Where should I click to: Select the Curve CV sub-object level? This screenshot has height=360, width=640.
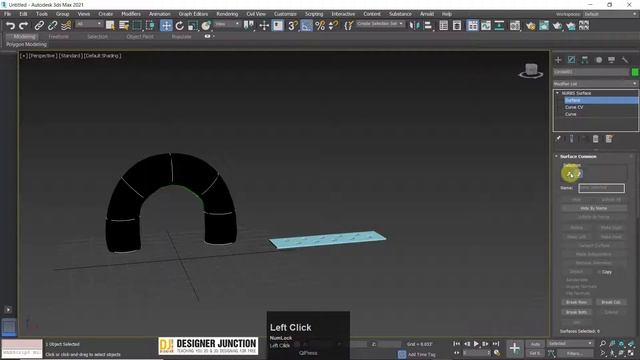coord(574,107)
